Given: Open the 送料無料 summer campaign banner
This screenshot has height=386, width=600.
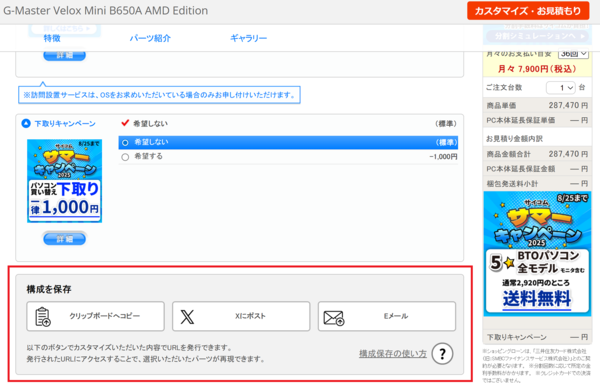Looking at the screenshot, I should tap(537, 254).
